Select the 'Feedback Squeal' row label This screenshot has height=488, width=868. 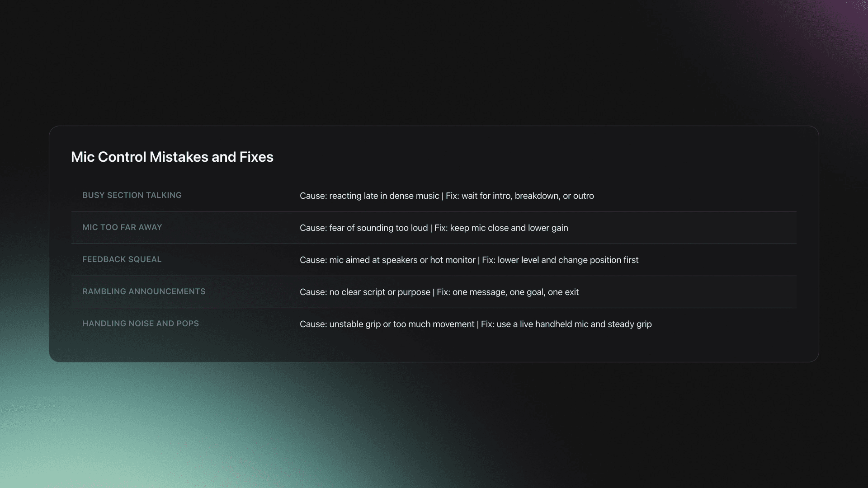click(x=122, y=259)
